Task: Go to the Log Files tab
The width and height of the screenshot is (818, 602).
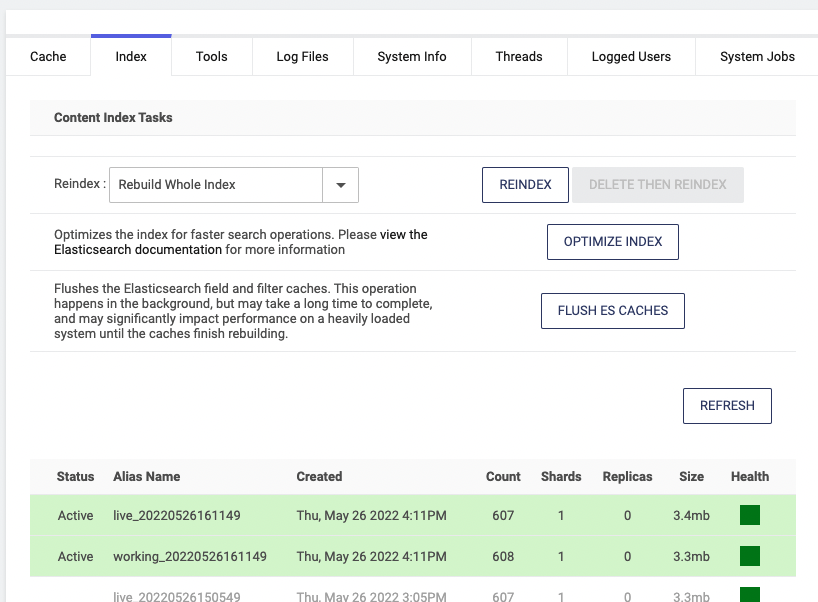Action: pyautogui.click(x=302, y=57)
